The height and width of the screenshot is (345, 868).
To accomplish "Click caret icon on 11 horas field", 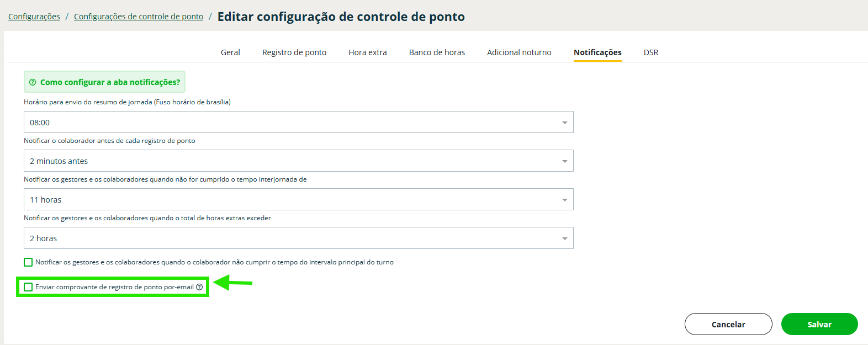I will pos(564,200).
